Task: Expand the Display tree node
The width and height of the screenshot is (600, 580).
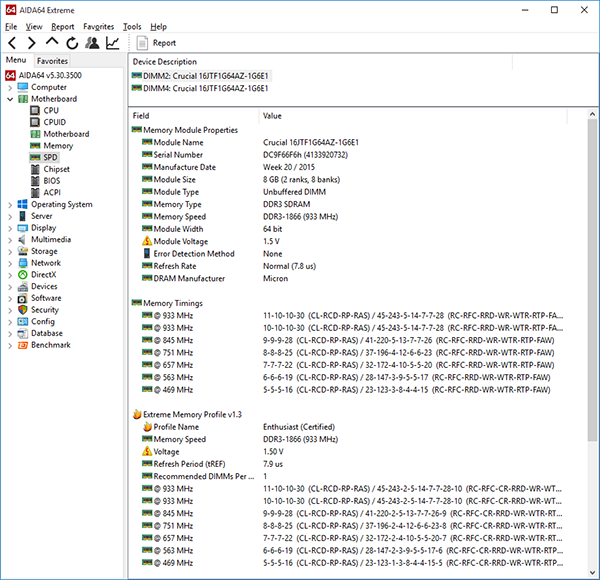Action: click(x=10, y=228)
